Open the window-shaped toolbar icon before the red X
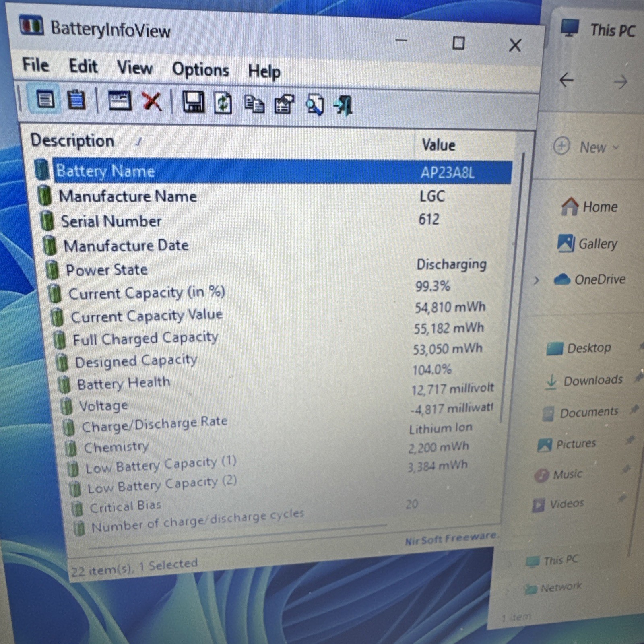 pyautogui.click(x=120, y=101)
